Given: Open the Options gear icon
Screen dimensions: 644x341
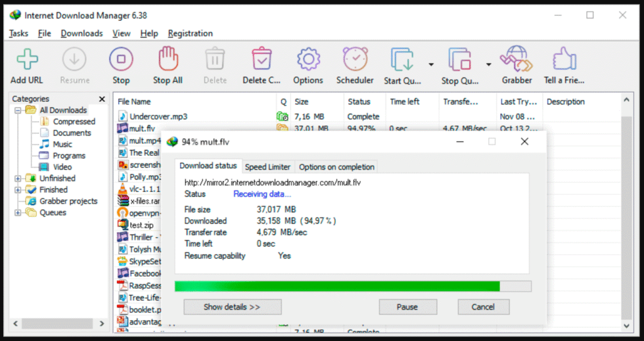Looking at the screenshot, I should click(x=308, y=60).
